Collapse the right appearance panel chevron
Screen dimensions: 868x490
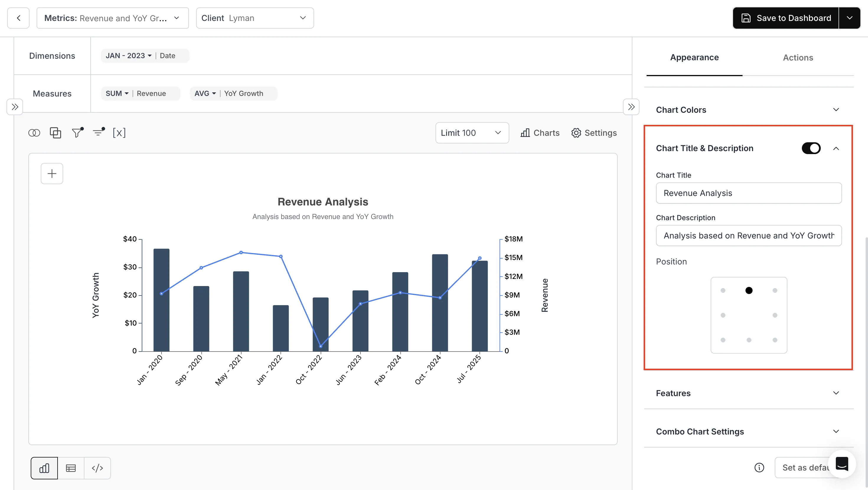pos(631,107)
